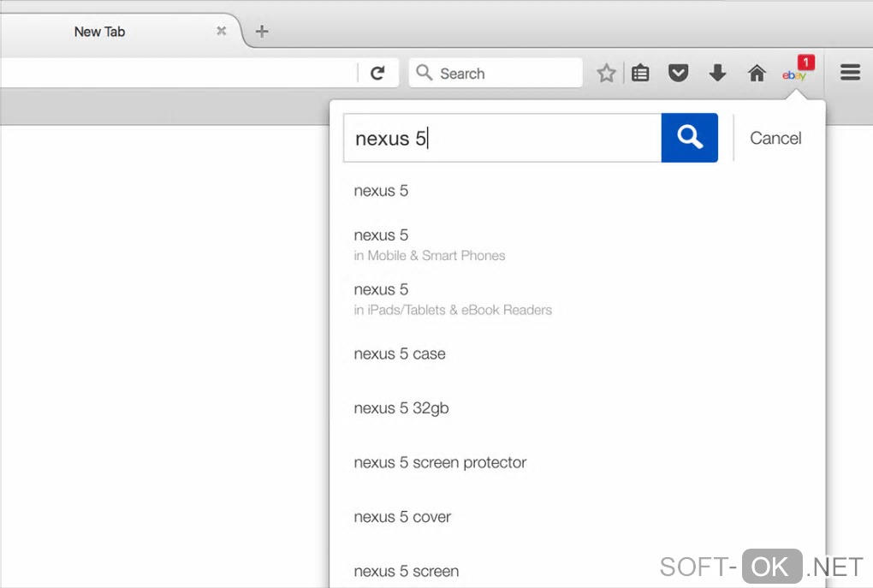Screen dimensions: 873x588
Task: Close the New Tab tab
Action: pyautogui.click(x=221, y=31)
